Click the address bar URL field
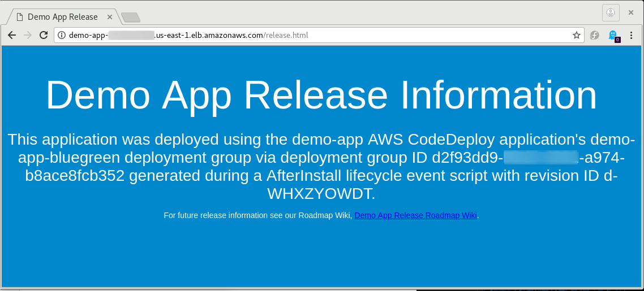 coord(319,35)
